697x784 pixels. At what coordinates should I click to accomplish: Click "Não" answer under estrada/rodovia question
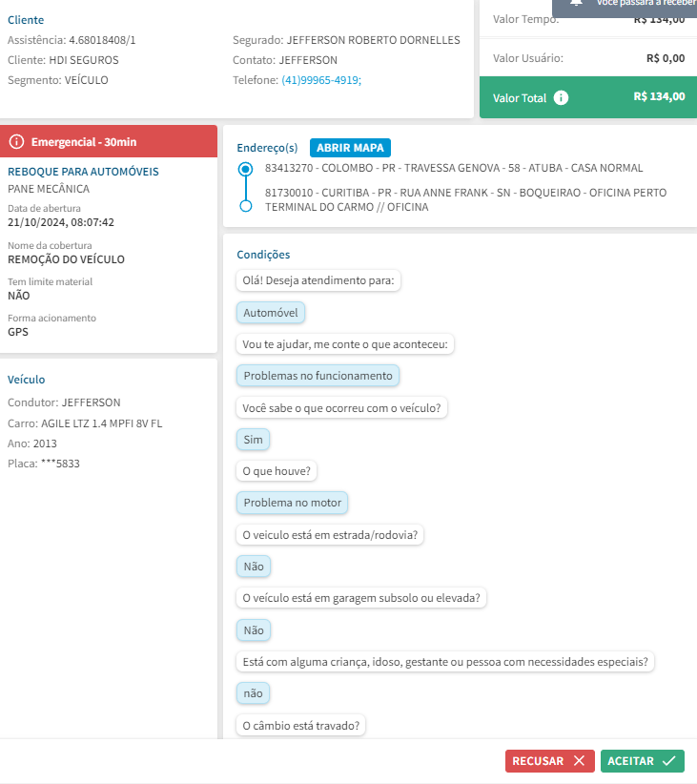[253, 567]
